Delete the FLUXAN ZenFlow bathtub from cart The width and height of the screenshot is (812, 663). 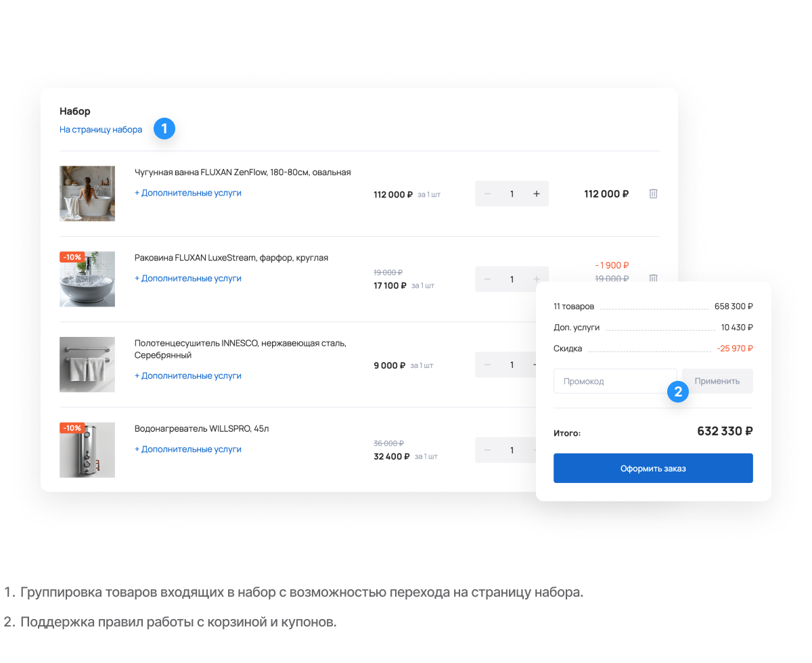pos(653,194)
